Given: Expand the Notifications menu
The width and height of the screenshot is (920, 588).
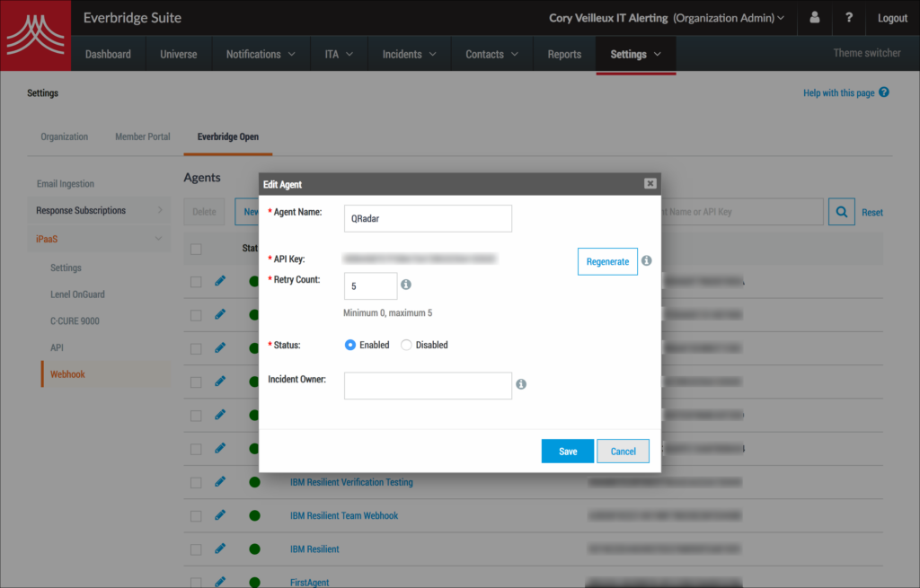Looking at the screenshot, I should point(261,54).
